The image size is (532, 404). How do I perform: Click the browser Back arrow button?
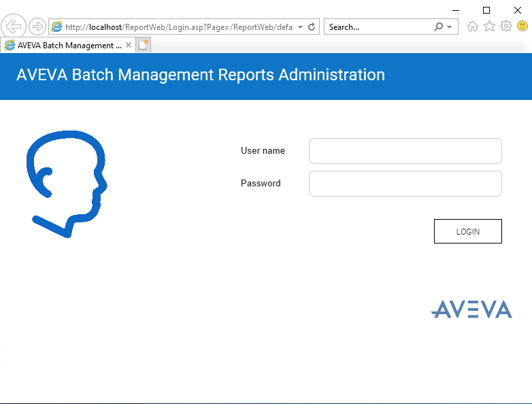tap(14, 27)
